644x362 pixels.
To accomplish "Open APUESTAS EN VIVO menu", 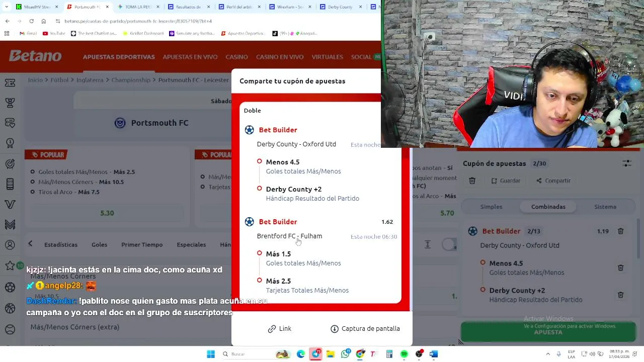I will tap(190, 57).
